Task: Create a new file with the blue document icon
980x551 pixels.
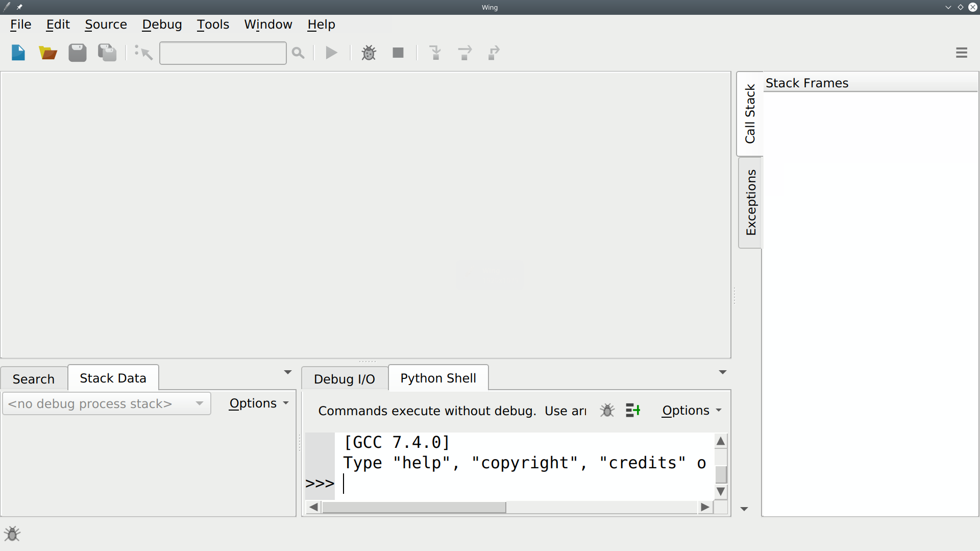Action: click(x=18, y=53)
